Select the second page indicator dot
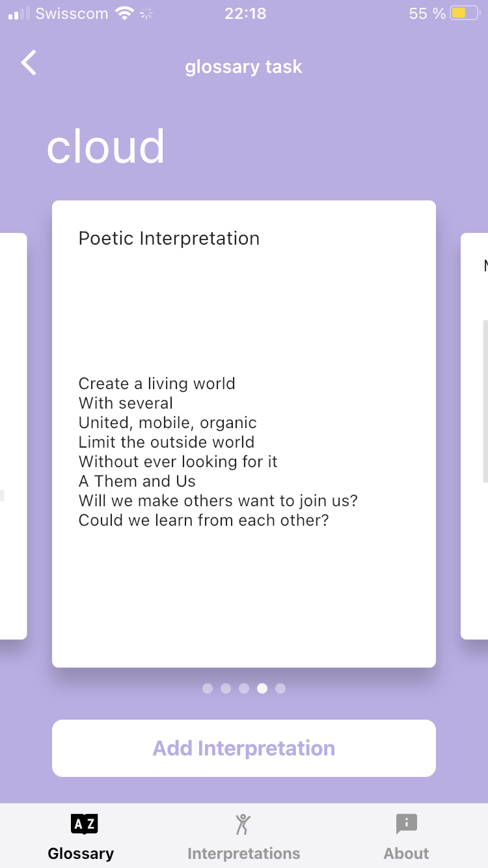 [226, 688]
